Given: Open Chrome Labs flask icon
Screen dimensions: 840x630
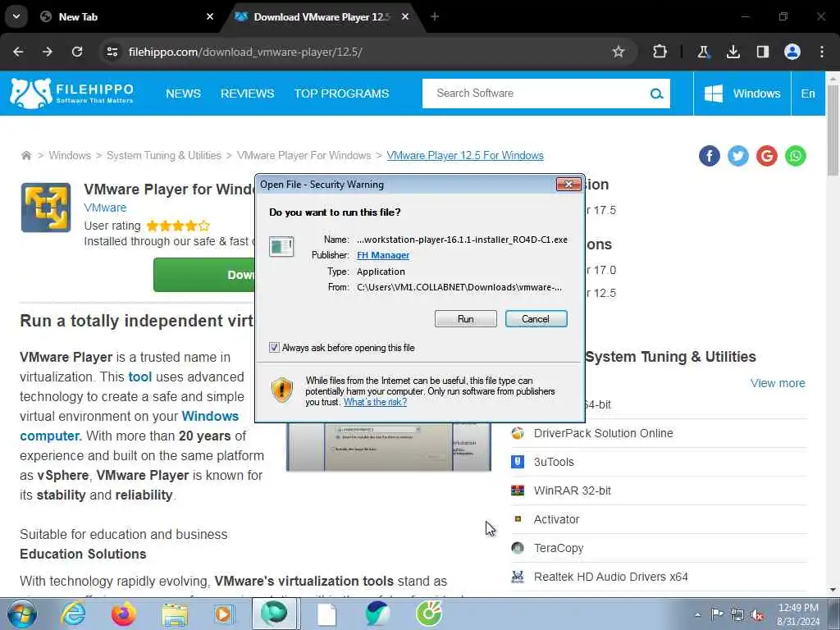Looking at the screenshot, I should click(703, 52).
